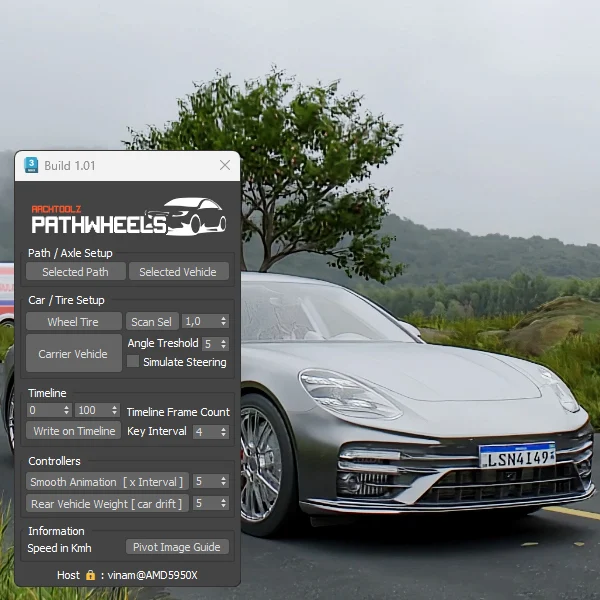Click the Controllers group heading
Image resolution: width=600 pixels, height=600 pixels.
(54, 461)
